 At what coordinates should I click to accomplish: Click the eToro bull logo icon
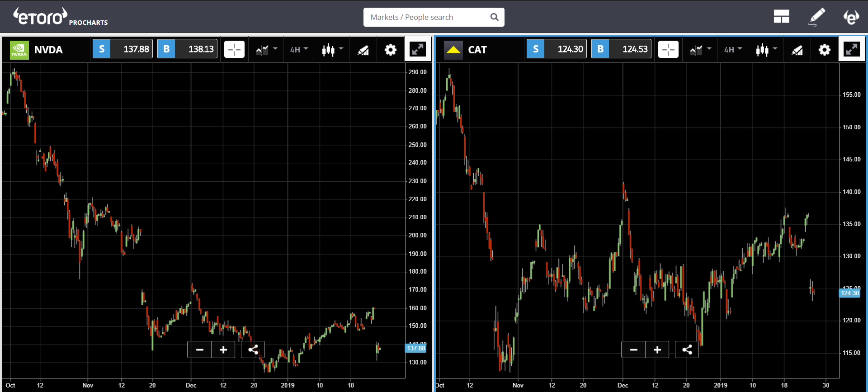pos(851,17)
